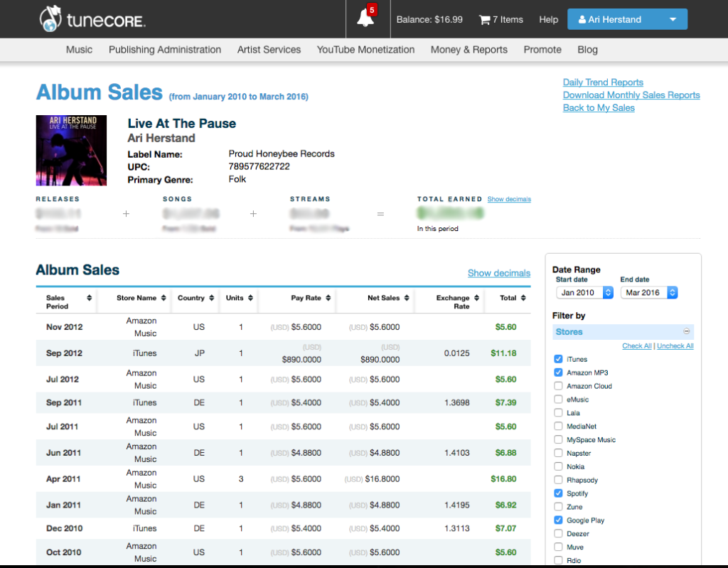Open Publishing Administration menu

click(x=165, y=50)
